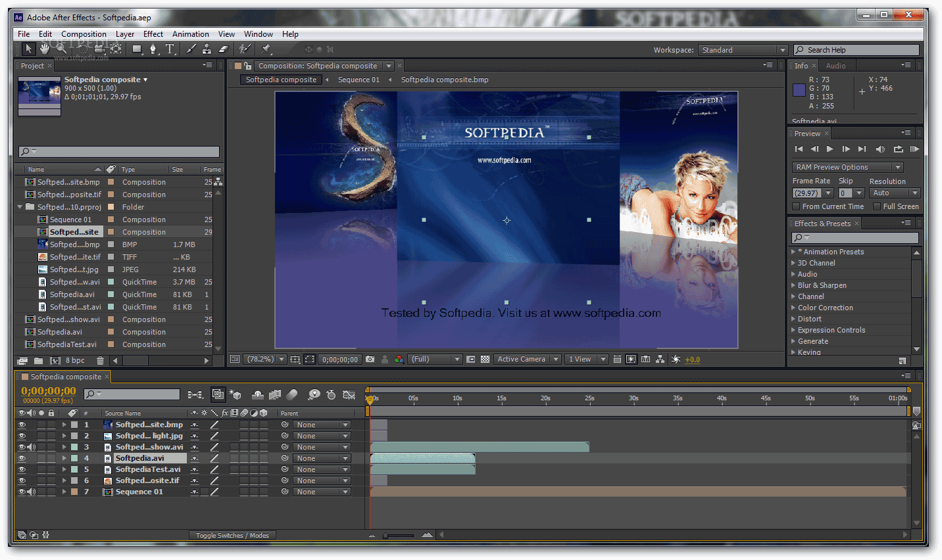
Task: Open the Effect menu
Action: pyautogui.click(x=153, y=34)
